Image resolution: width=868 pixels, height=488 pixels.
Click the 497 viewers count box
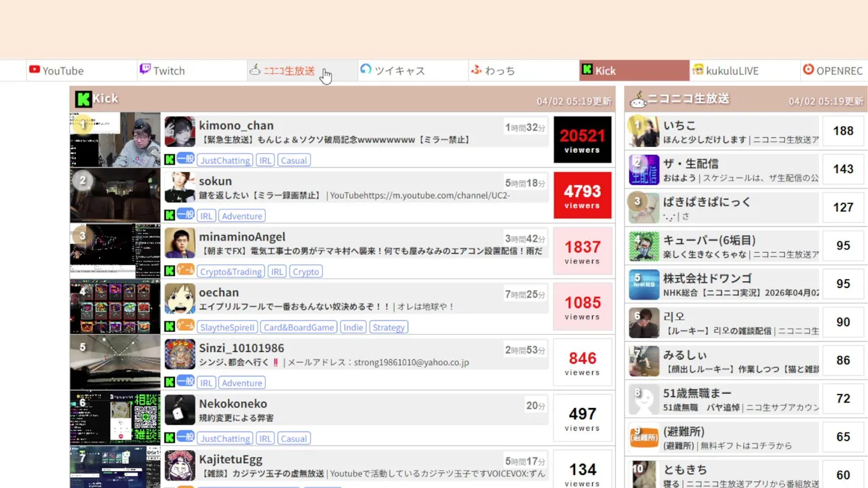(583, 418)
